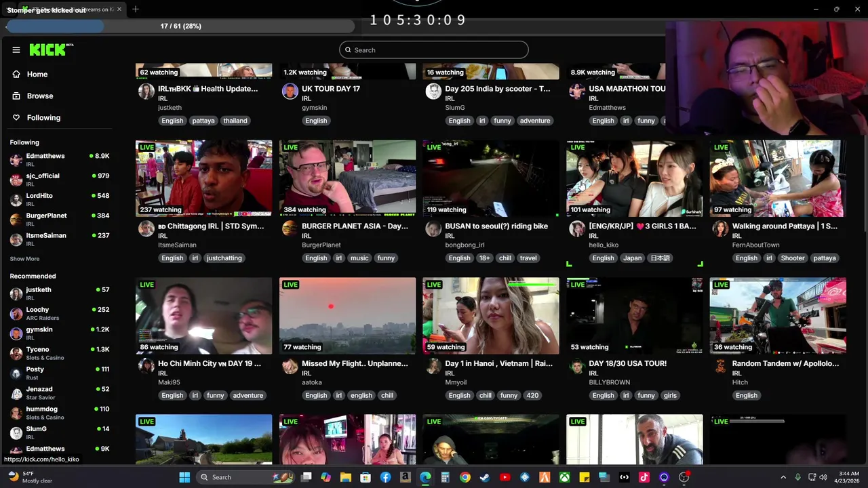Open Xbox app from the taskbar

564,477
